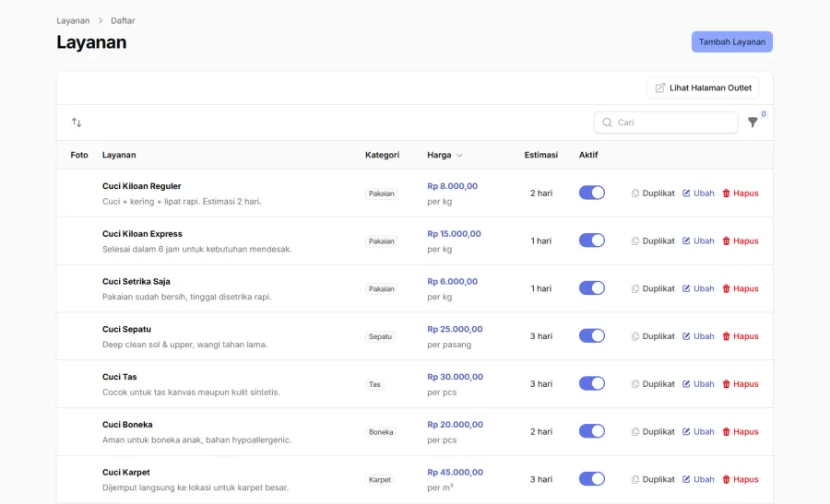Click the Tambah Layanan button
This screenshot has width=830, height=504.
(731, 41)
